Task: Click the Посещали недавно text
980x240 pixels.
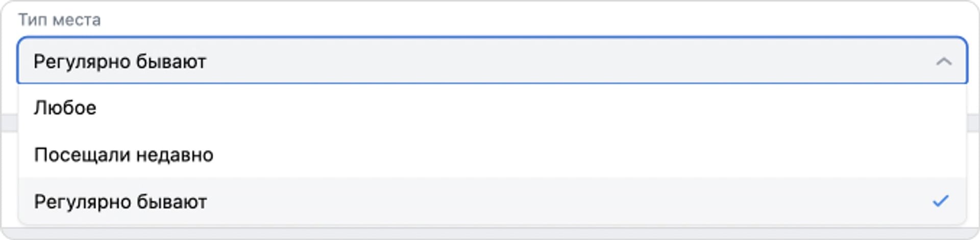Action: click(x=124, y=155)
